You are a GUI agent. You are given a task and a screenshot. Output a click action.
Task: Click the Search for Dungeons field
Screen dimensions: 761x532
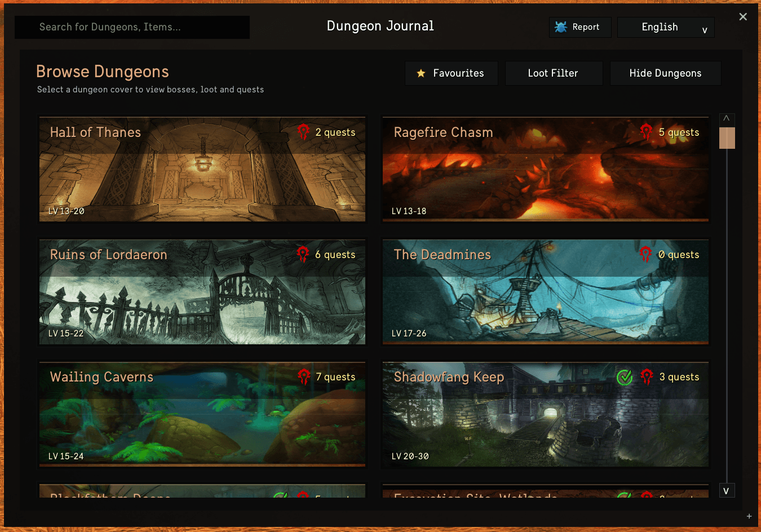(x=132, y=27)
